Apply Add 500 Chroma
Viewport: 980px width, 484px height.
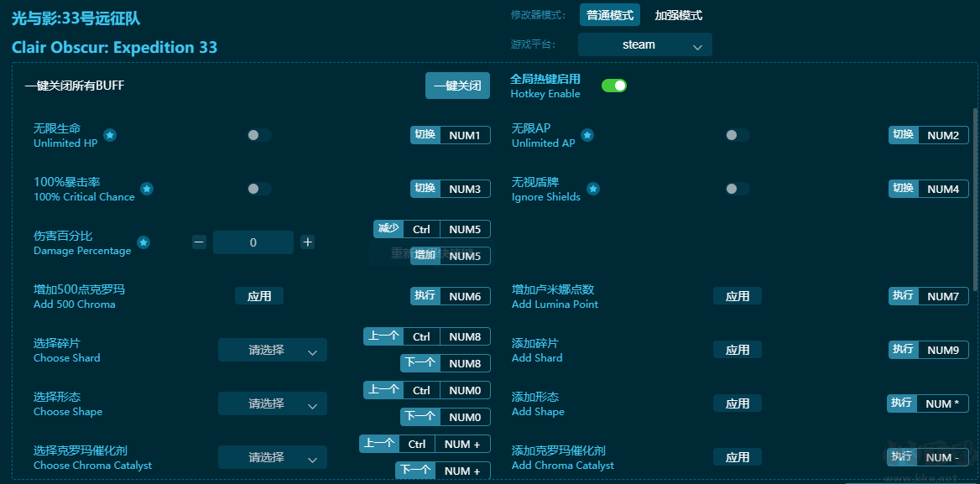click(x=259, y=296)
